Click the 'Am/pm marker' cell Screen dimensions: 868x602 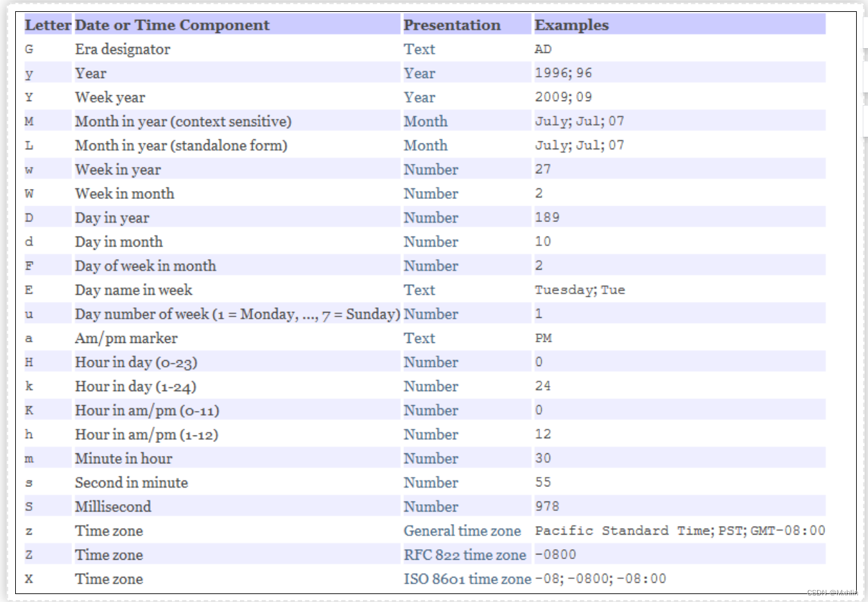click(126, 338)
